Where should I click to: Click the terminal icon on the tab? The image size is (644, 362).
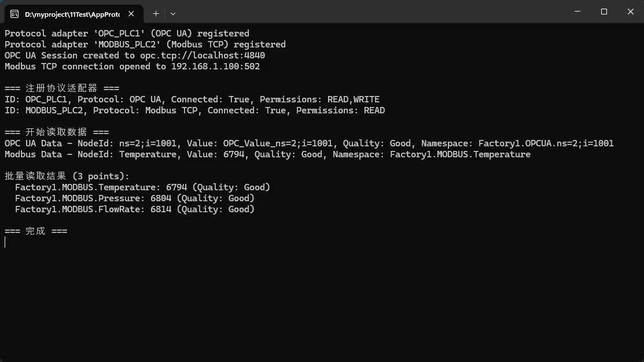click(x=15, y=14)
